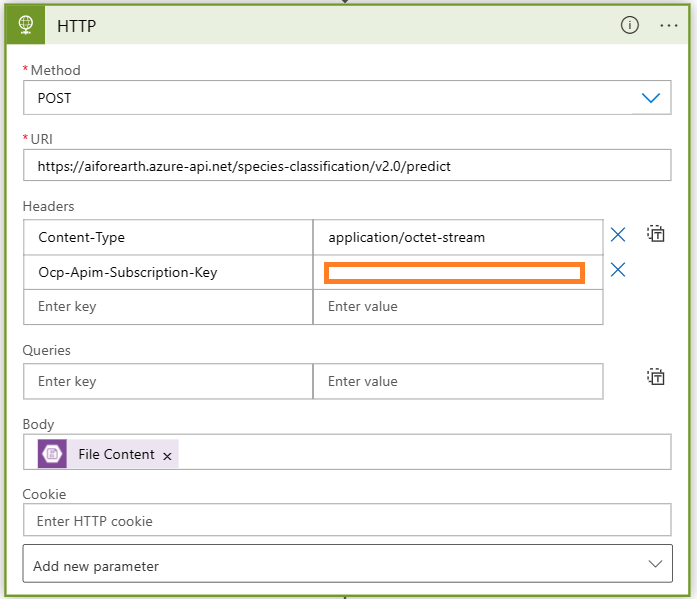The height and width of the screenshot is (599, 697).
Task: Switch Headers to text mode
Action: [x=656, y=234]
